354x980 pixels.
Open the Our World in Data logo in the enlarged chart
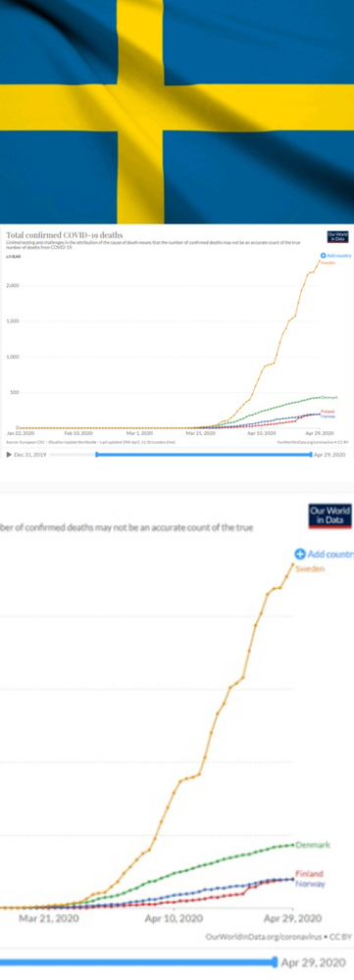(330, 515)
